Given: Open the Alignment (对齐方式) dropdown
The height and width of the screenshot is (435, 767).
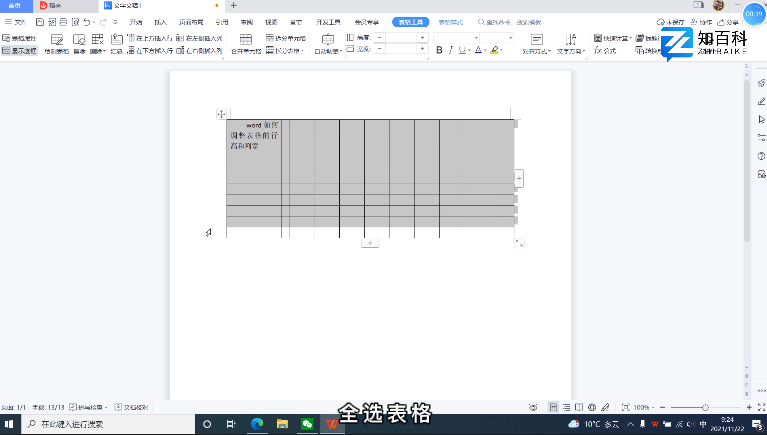Looking at the screenshot, I should tap(537, 44).
